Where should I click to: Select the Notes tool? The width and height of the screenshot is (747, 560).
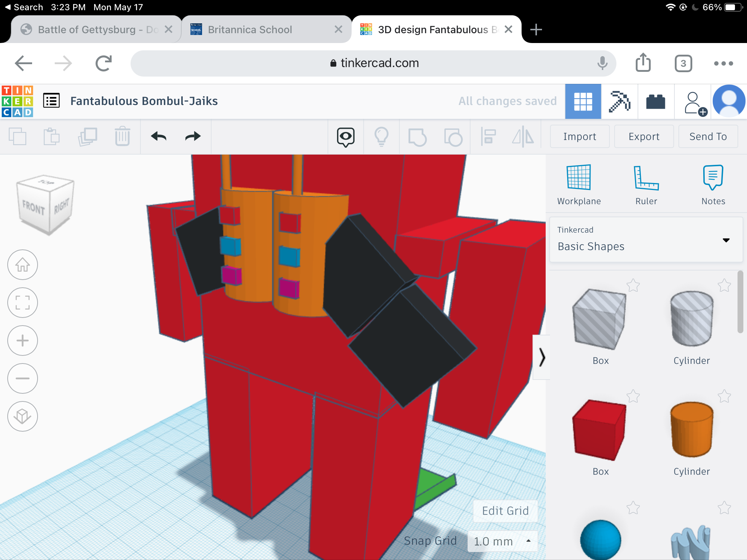[x=713, y=184]
